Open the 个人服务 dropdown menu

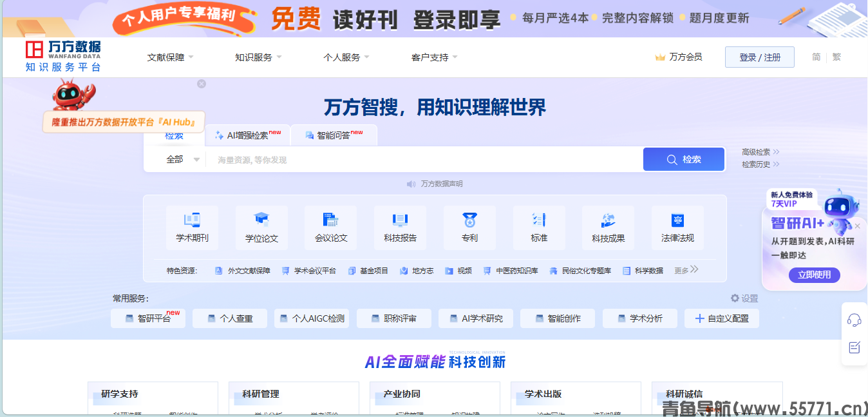[x=346, y=57]
